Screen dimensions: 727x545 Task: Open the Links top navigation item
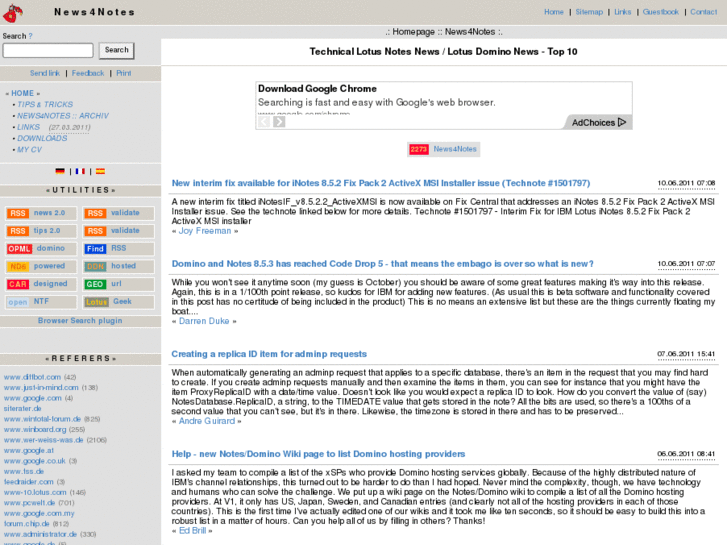(623, 12)
